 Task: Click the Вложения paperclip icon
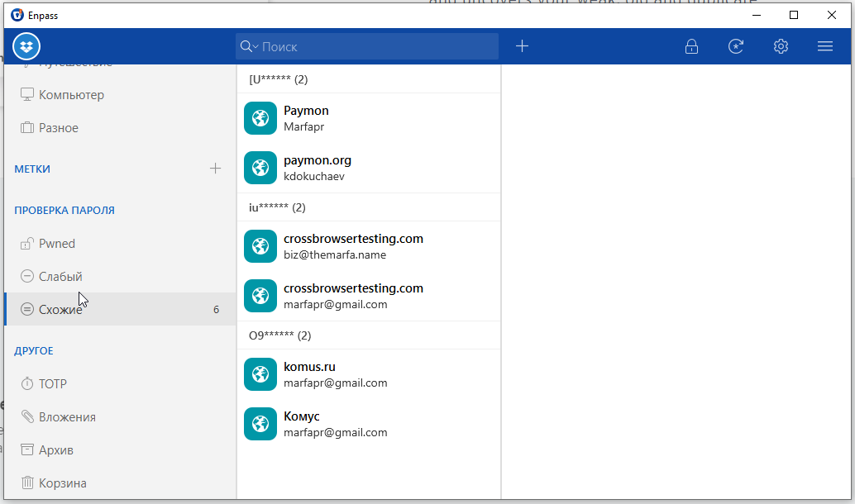pyautogui.click(x=27, y=416)
